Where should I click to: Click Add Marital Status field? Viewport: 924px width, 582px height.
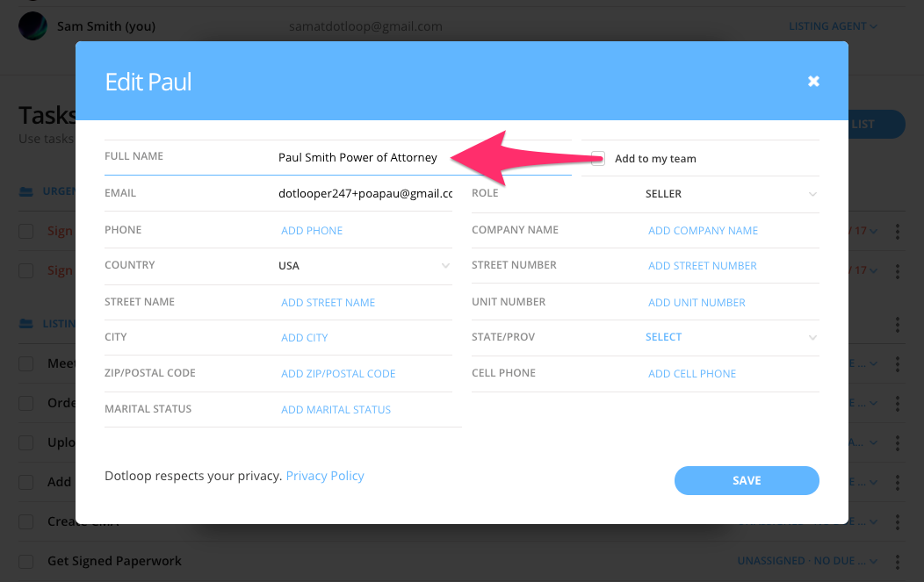(x=336, y=410)
